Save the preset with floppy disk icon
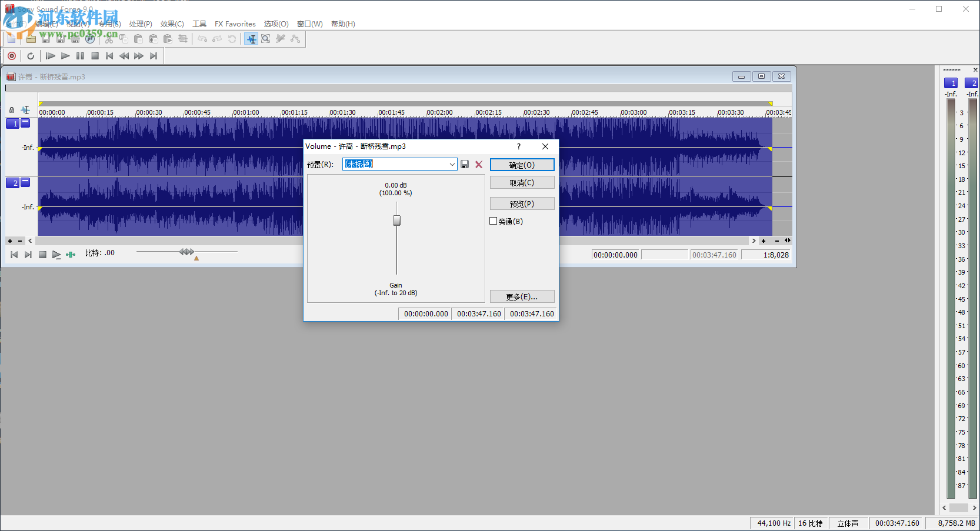The image size is (980, 531). (x=465, y=165)
